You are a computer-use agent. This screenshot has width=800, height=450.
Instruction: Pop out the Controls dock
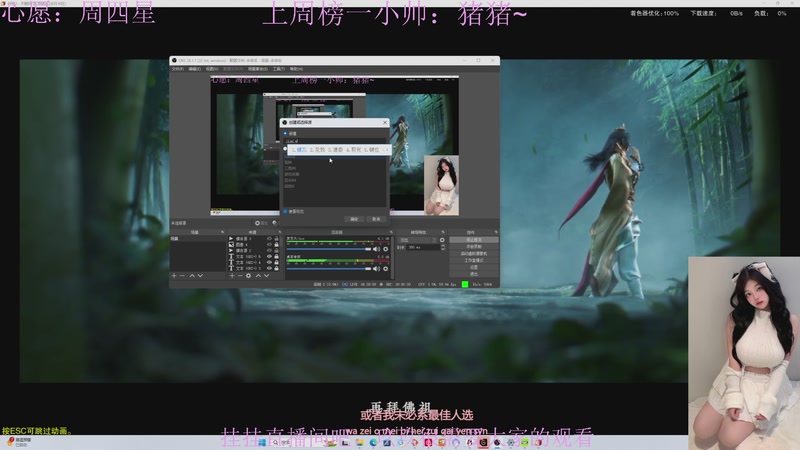[495, 232]
